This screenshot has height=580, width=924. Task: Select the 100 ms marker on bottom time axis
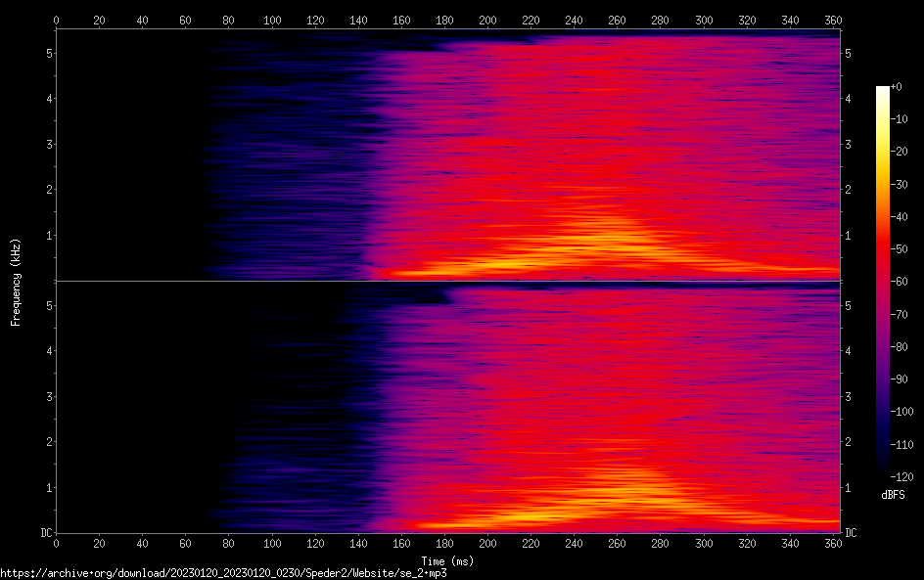272,544
